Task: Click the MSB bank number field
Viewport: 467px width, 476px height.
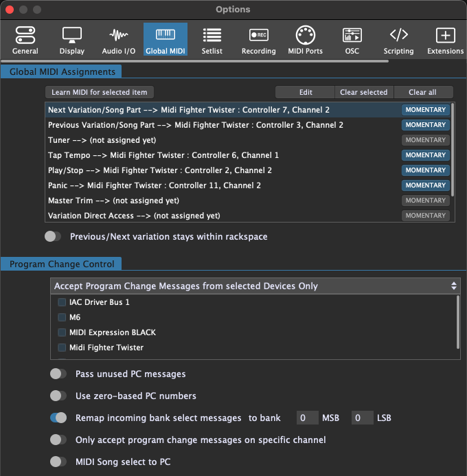Action: tap(307, 418)
